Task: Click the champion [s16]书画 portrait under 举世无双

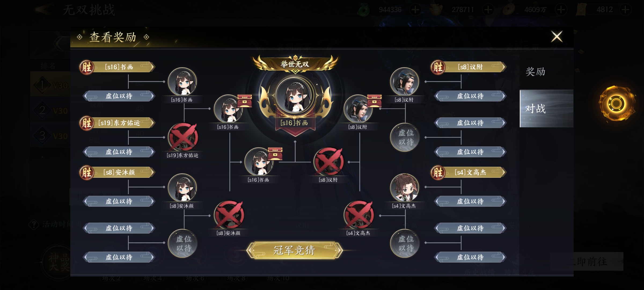Action: (295, 95)
